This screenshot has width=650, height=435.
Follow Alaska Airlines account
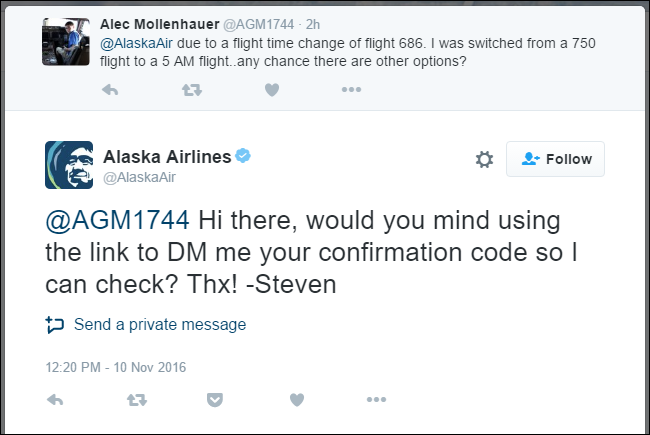coord(555,159)
